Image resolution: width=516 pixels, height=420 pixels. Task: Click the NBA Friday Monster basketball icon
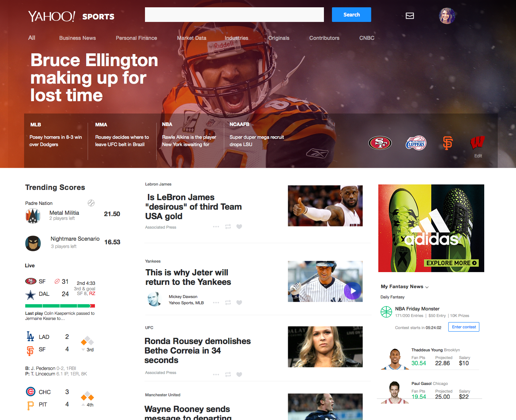tap(386, 312)
